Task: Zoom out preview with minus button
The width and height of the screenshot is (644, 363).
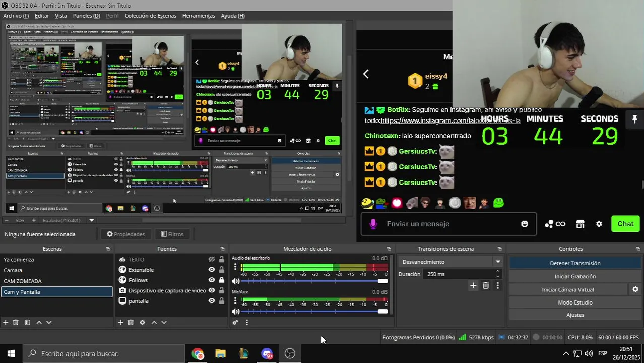Action: click(7, 220)
